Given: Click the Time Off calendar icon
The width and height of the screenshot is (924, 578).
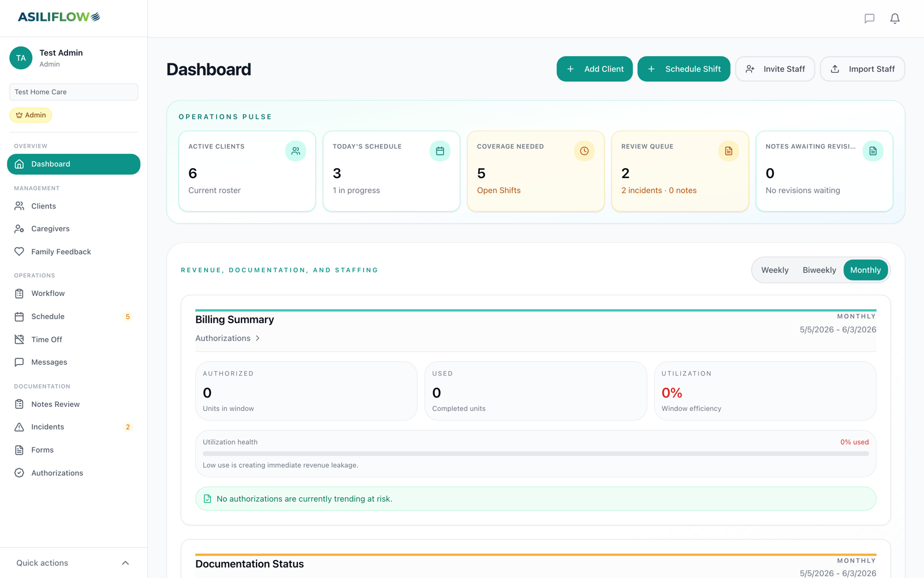Looking at the screenshot, I should click(x=19, y=339).
